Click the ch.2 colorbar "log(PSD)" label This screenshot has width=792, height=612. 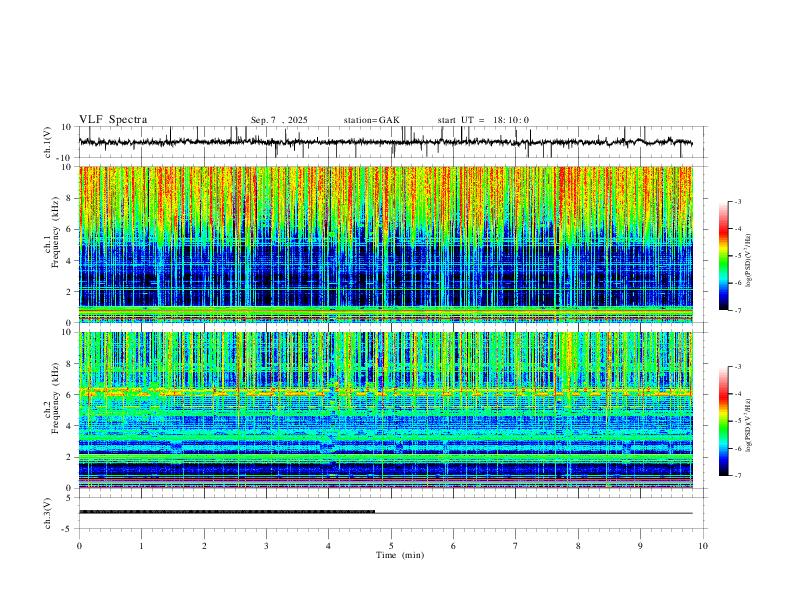748,426
